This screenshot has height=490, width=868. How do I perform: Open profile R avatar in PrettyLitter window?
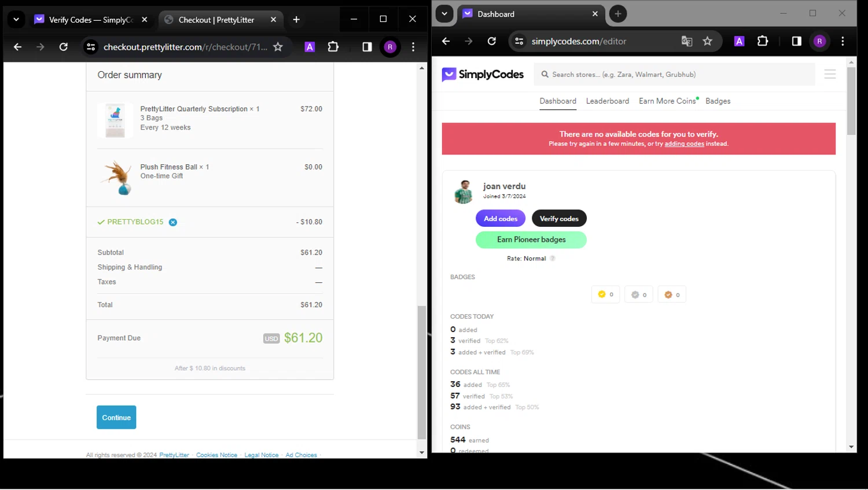click(x=390, y=47)
